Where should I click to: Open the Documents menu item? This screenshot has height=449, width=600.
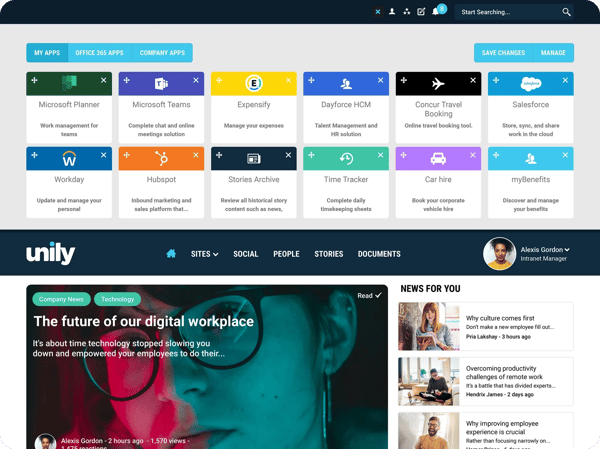click(x=379, y=254)
